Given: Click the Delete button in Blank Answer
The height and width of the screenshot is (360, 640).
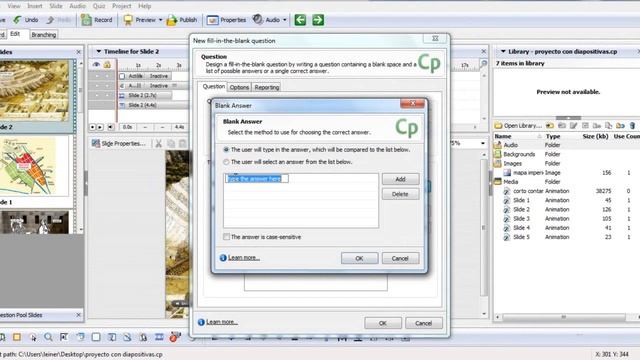Looking at the screenshot, I should pyautogui.click(x=400, y=194).
